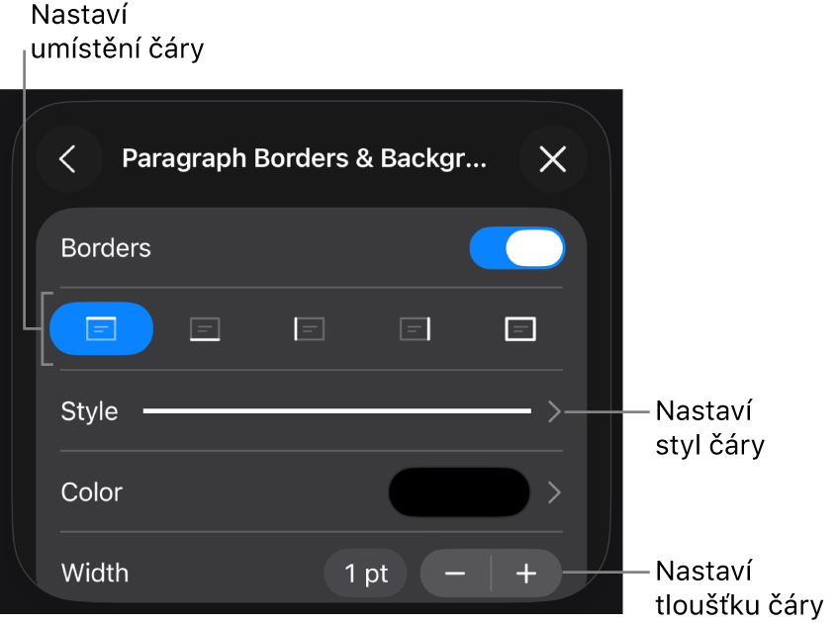Pick the left border position icon
The image size is (840, 623).
click(309, 328)
